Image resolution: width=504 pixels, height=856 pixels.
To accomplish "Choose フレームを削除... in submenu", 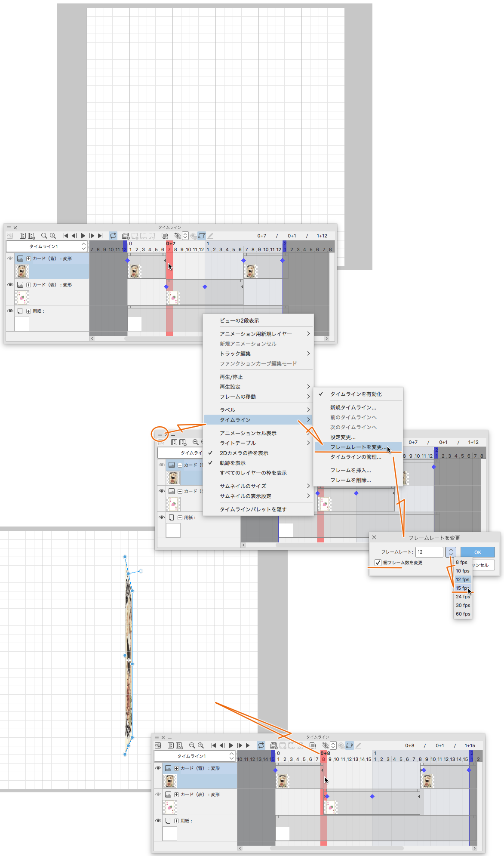I will pos(358,480).
